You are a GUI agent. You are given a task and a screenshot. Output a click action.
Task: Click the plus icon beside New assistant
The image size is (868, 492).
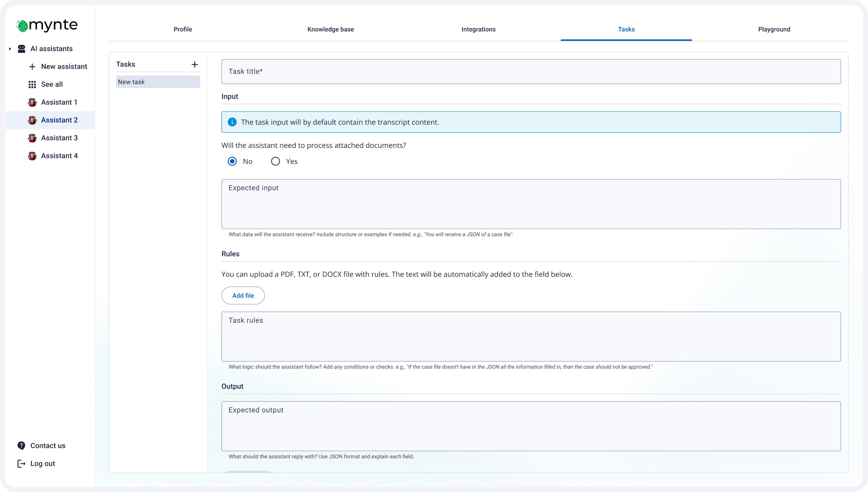coord(32,67)
